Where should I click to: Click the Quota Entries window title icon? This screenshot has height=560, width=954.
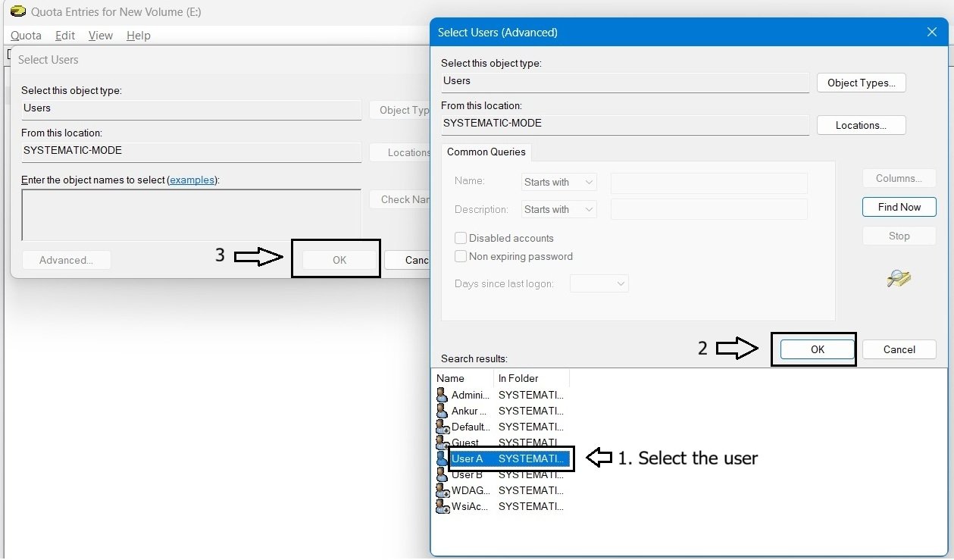(17, 11)
